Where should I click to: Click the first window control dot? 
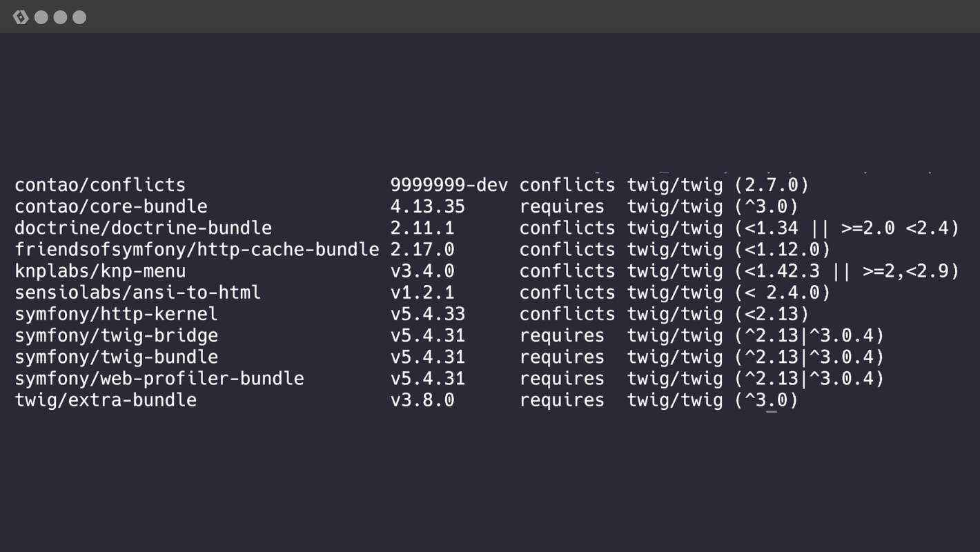40,17
